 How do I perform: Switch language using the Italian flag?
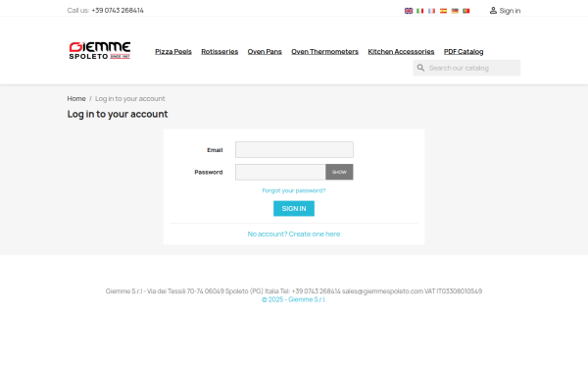click(x=420, y=11)
